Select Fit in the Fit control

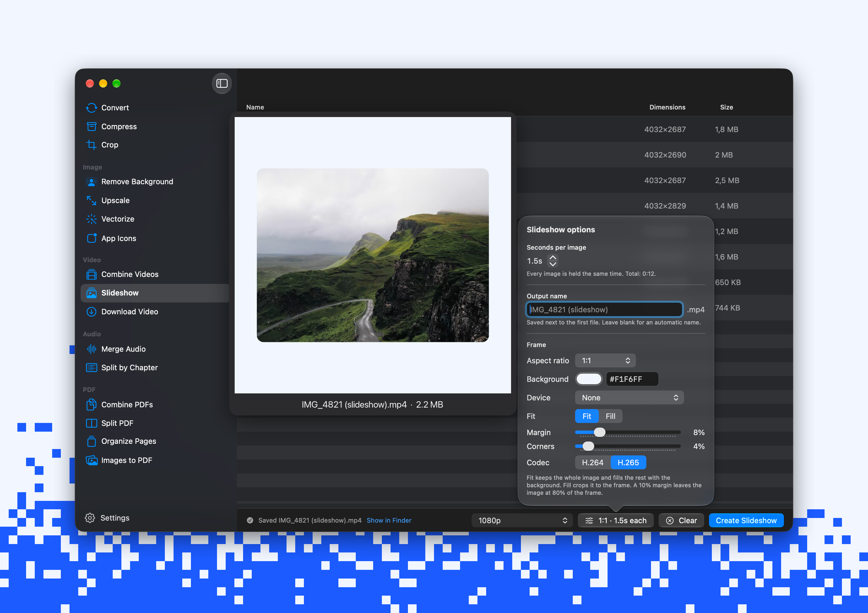tap(587, 416)
